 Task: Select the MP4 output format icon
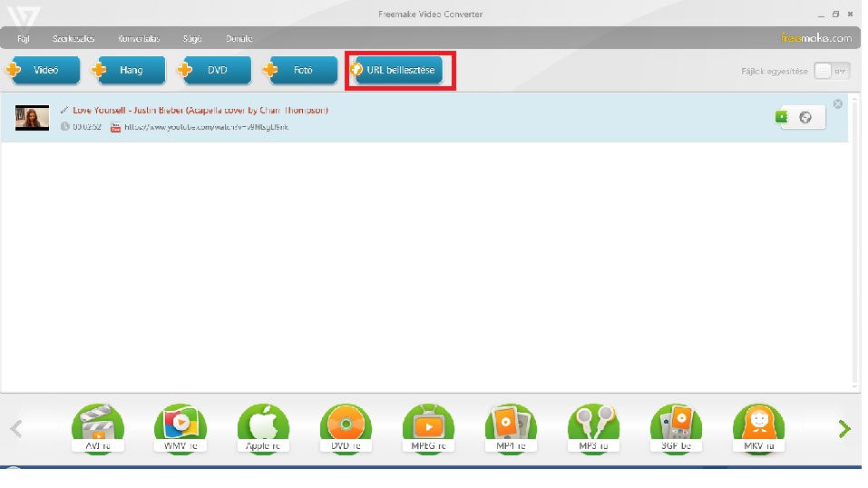pos(511,429)
